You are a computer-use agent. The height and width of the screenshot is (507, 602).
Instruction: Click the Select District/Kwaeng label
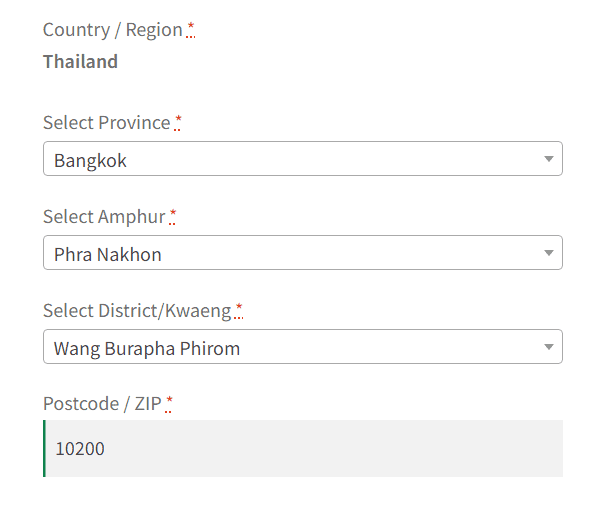(136, 311)
